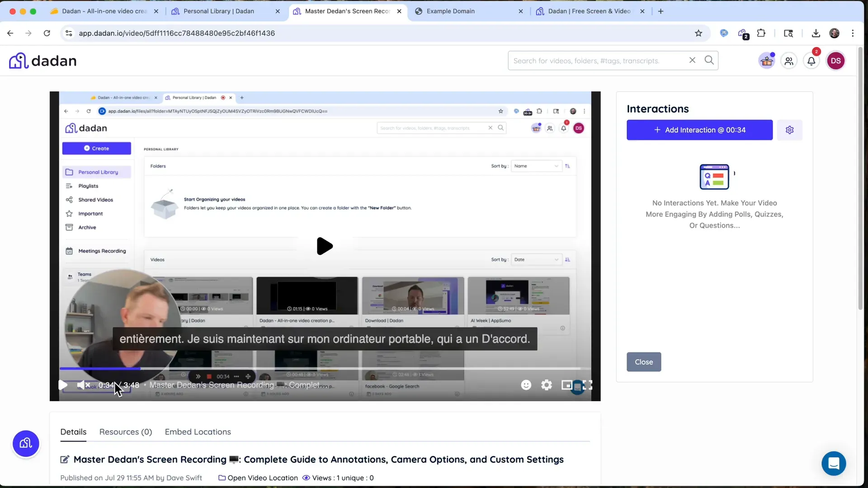Enter fullscreen video mode
This screenshot has height=488, width=868.
click(x=587, y=385)
